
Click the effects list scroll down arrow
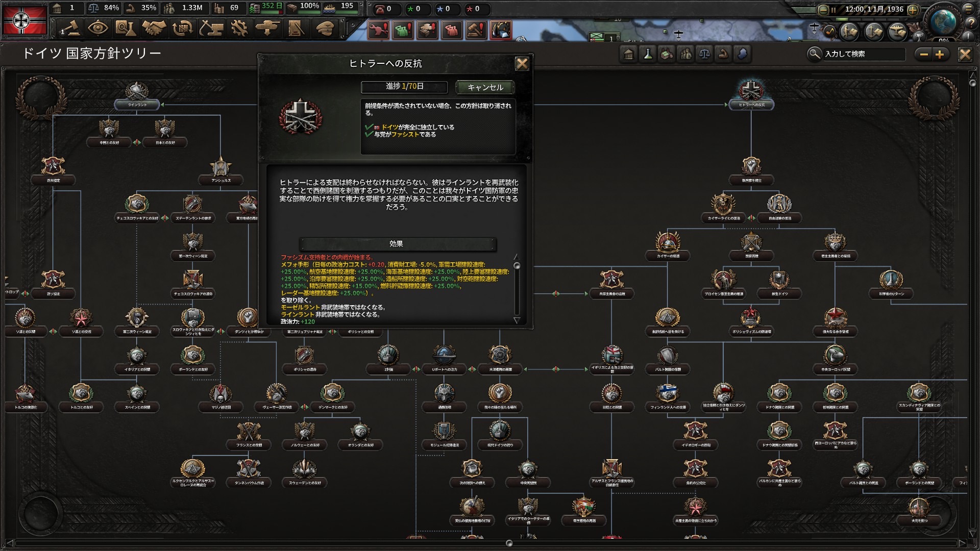[517, 320]
